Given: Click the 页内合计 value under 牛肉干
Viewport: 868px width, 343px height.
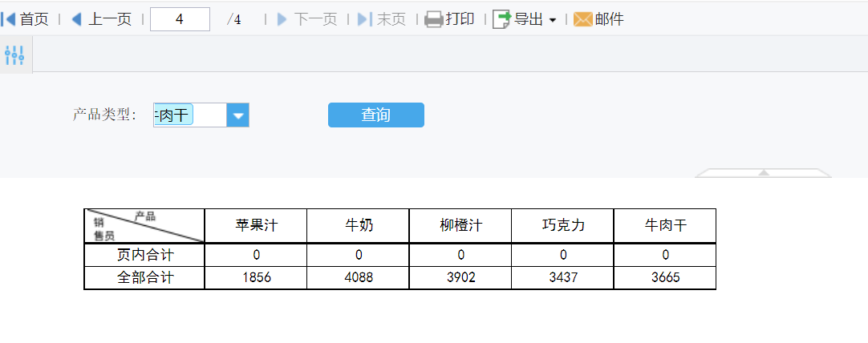Looking at the screenshot, I should [x=665, y=255].
